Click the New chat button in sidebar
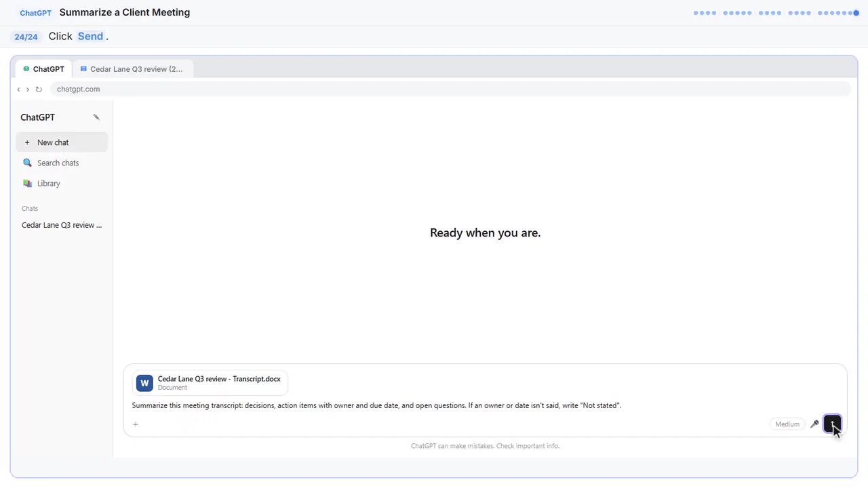The image size is (868, 488). (62, 142)
